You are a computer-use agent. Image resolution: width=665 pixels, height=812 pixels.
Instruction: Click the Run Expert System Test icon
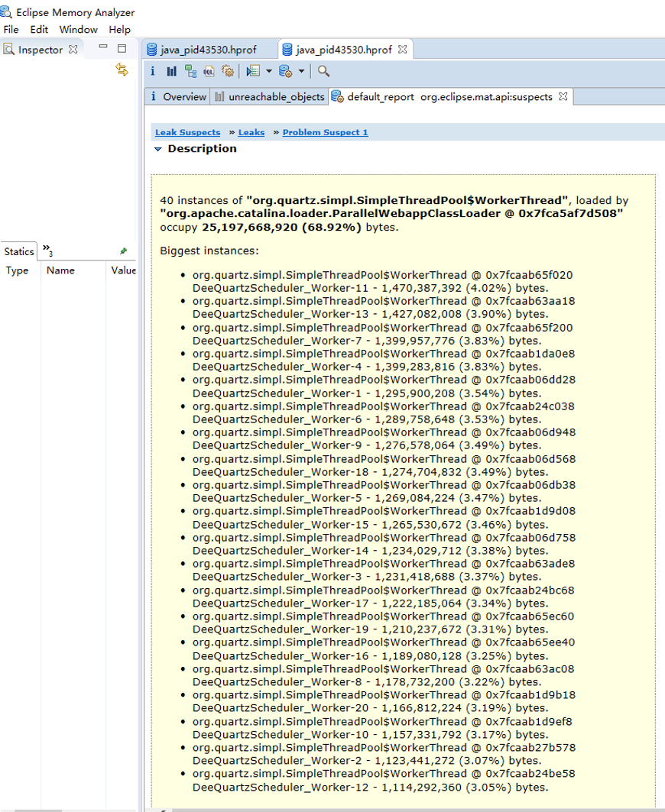(x=253, y=71)
